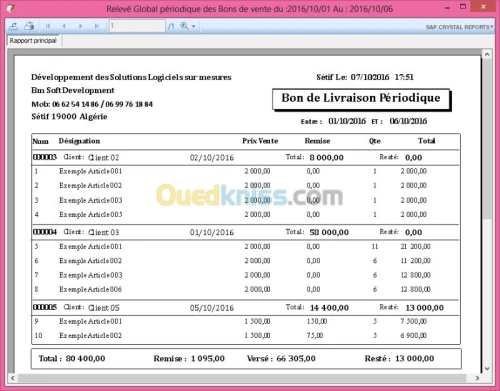Click the Export Report icon

(x=14, y=26)
